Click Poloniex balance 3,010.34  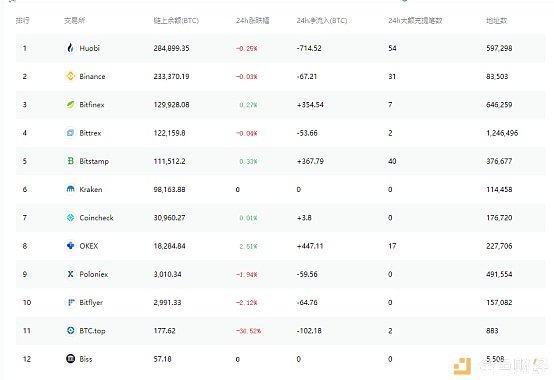click(x=167, y=274)
